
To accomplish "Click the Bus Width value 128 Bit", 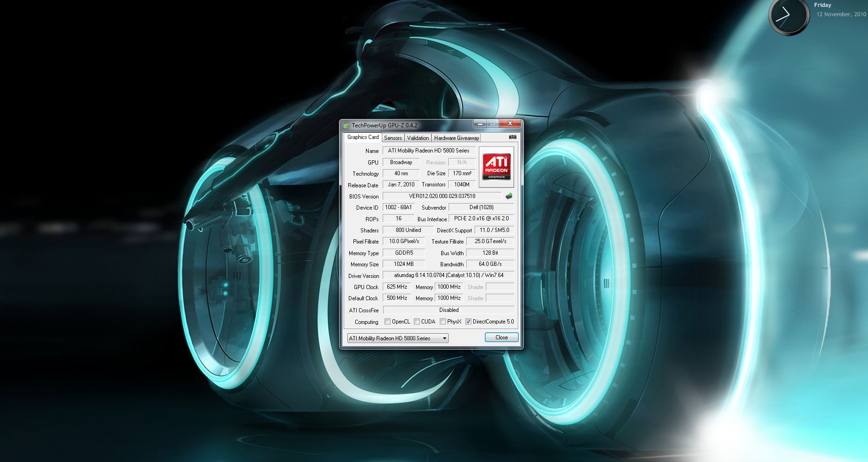I will [x=490, y=253].
